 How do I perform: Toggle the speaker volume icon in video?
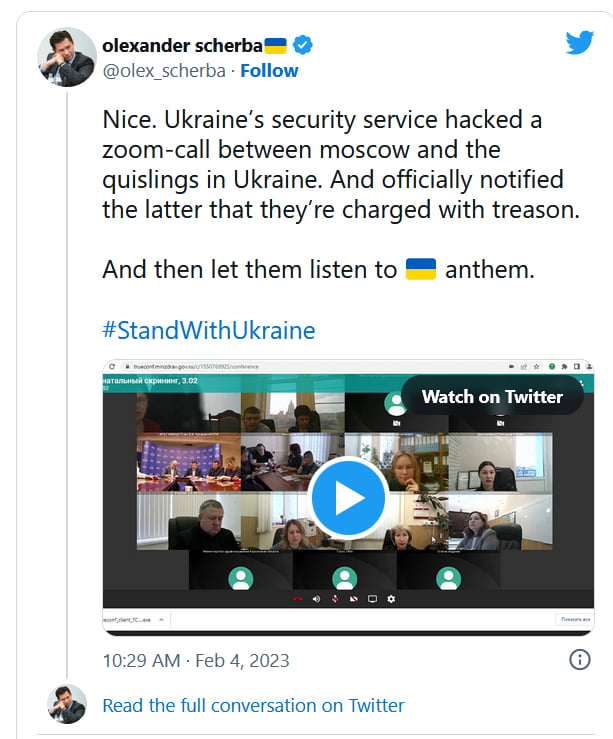316,599
